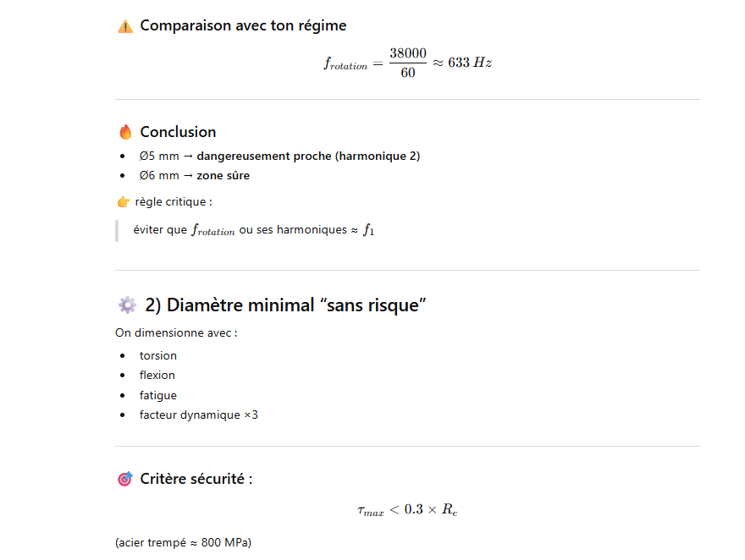Click the pointing hand icon before règle critique
Image resolution: width=745 pixels, height=560 pixels.
point(124,202)
